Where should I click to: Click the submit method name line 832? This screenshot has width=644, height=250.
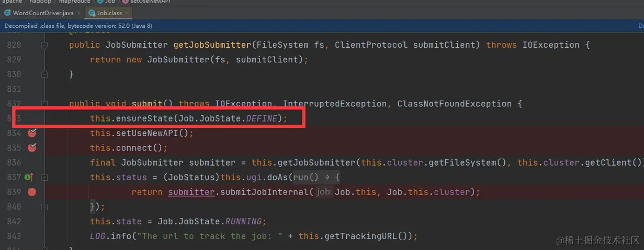(147, 104)
